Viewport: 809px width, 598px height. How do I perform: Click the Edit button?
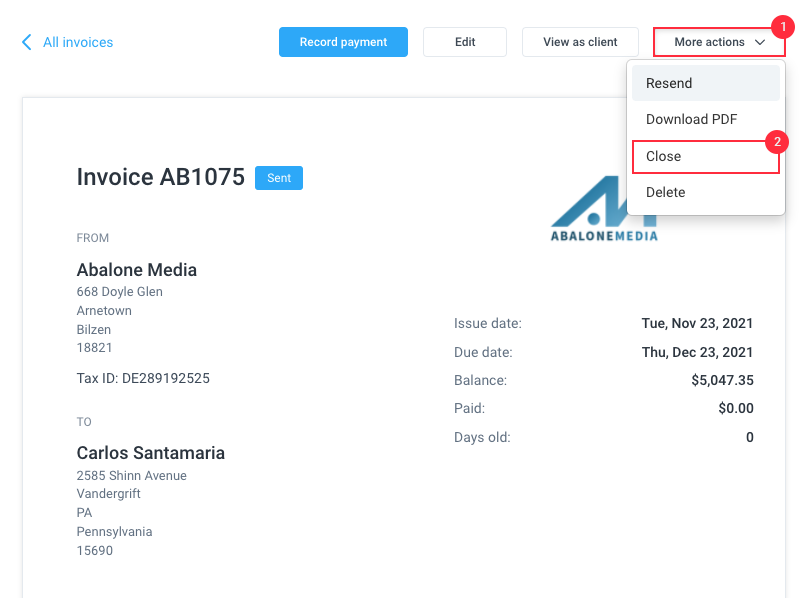click(465, 42)
